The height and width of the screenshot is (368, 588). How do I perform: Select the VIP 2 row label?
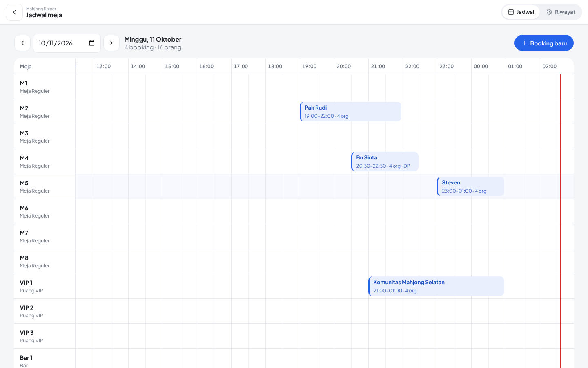45,311
